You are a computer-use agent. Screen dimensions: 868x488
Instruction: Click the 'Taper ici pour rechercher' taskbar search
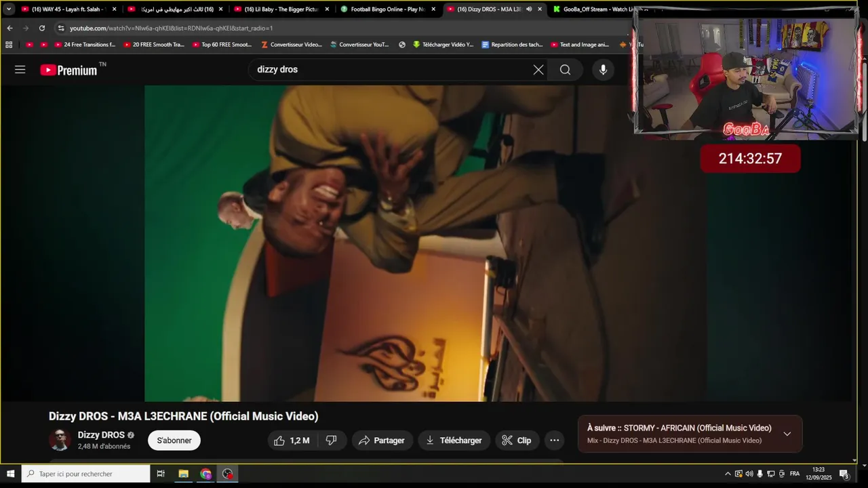[85, 474]
